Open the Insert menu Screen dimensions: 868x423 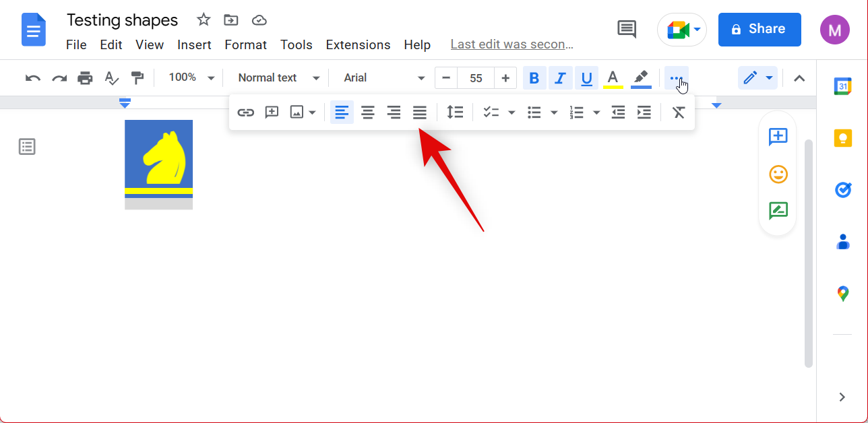(194, 45)
